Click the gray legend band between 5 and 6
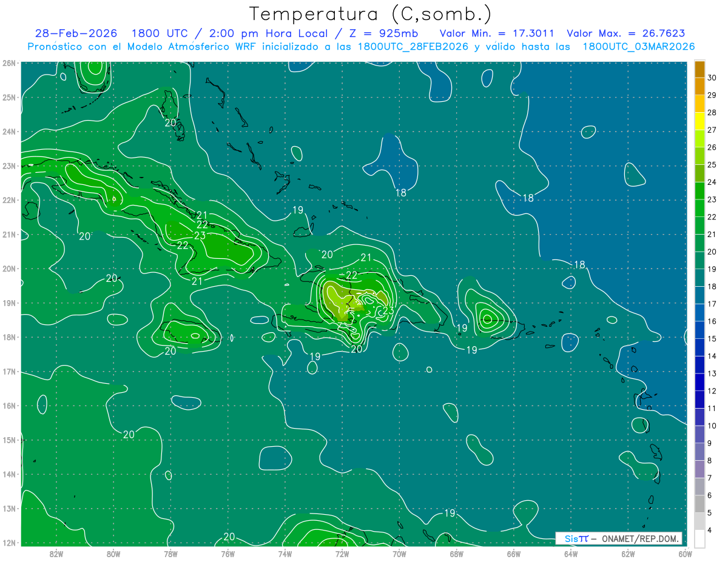 pos(699,504)
